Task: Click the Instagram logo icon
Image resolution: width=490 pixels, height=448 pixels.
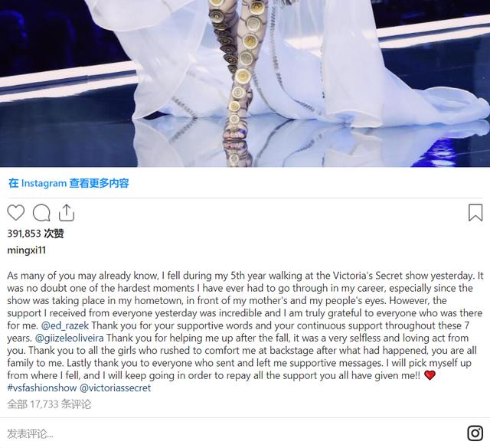Action: tap(475, 433)
